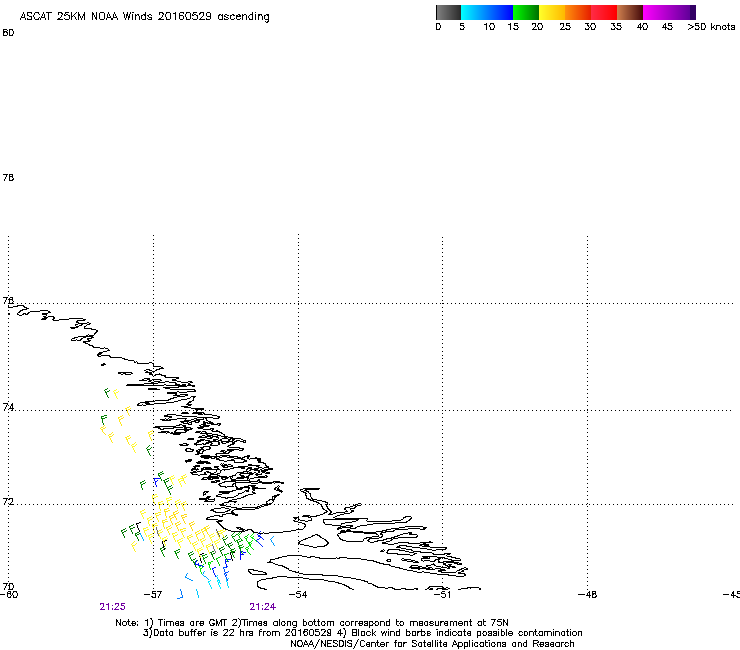Screen dimensions: 740x650
Task: Select the magenta-purple 40-50 knots color segment
Action: 669,12
